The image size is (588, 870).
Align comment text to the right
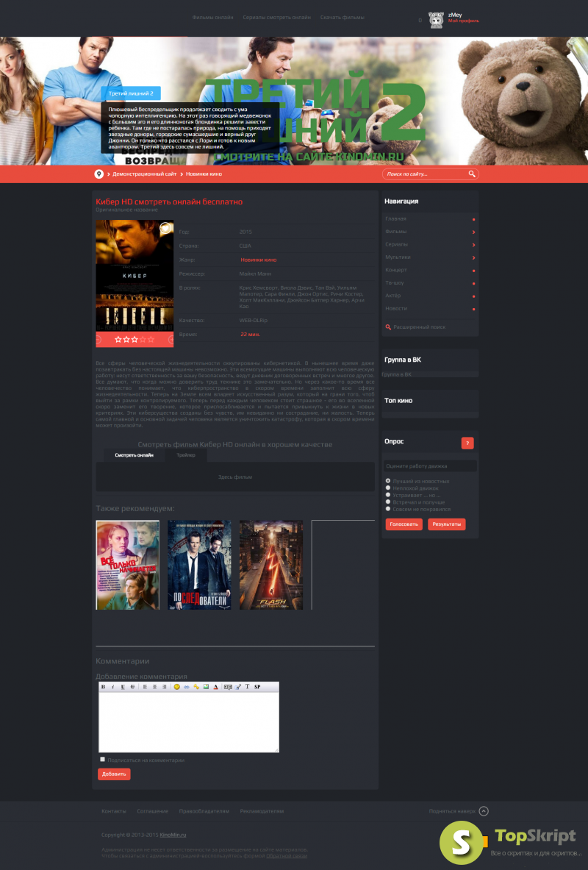pos(164,687)
